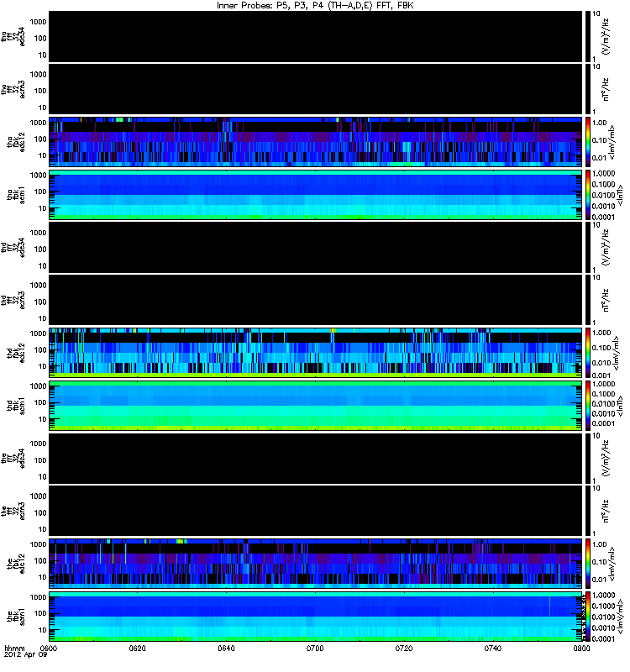Select the the fbk scm1 spectrogram panel
The image size is (630, 672).
coord(316,617)
